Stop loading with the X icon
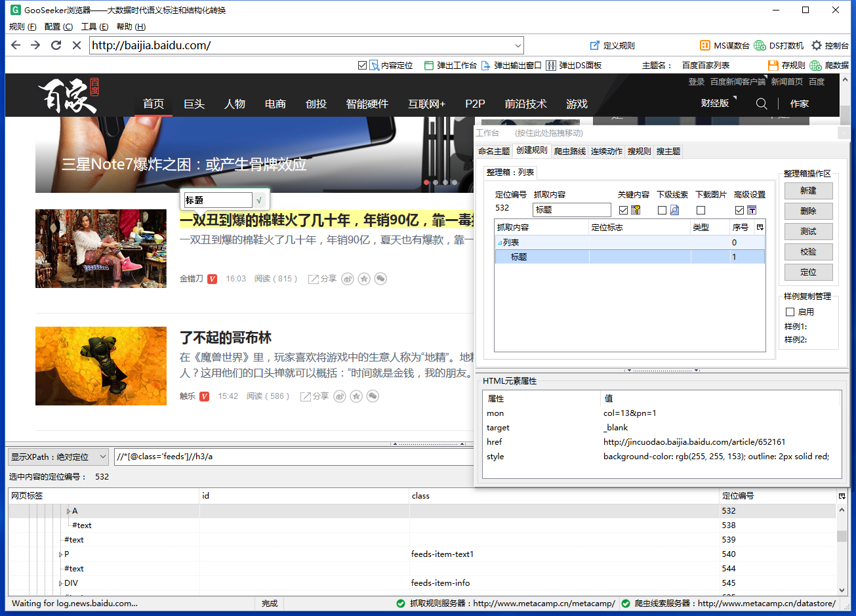 pyautogui.click(x=76, y=45)
